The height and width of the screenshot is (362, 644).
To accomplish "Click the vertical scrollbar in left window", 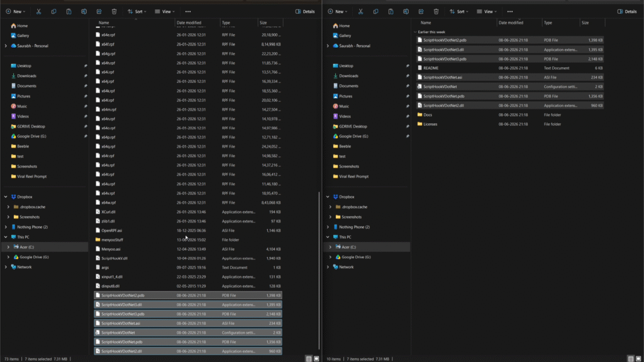I will [x=319, y=271].
